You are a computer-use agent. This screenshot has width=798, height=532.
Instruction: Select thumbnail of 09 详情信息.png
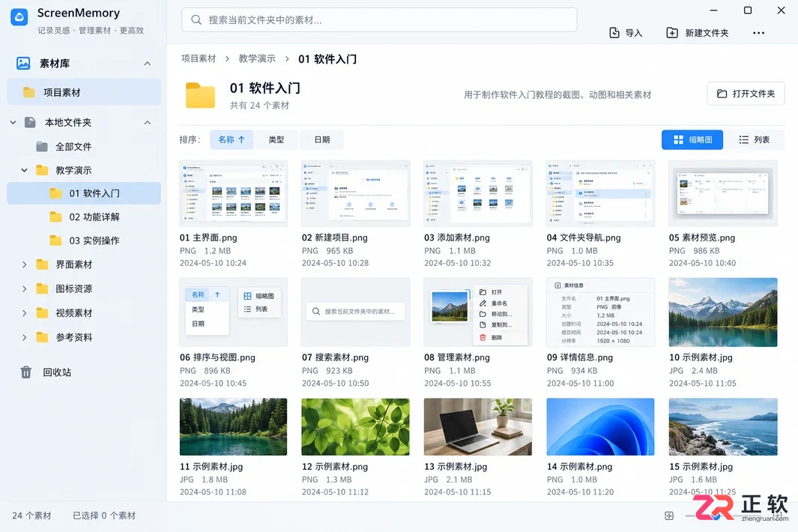600,312
